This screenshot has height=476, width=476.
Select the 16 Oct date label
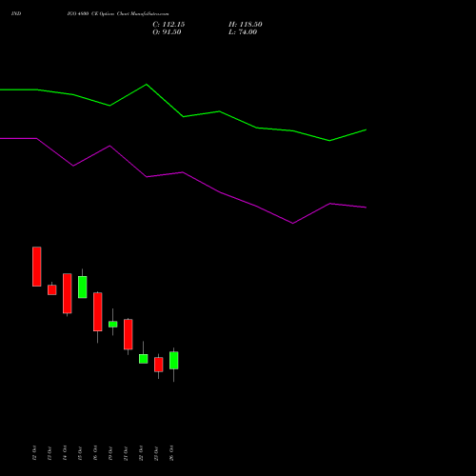95,453
